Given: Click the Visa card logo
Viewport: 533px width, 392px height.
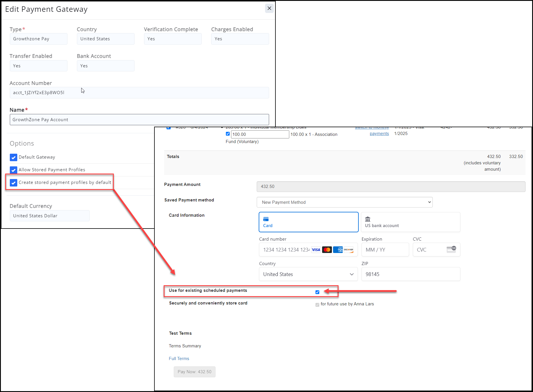Looking at the screenshot, I should [316, 250].
